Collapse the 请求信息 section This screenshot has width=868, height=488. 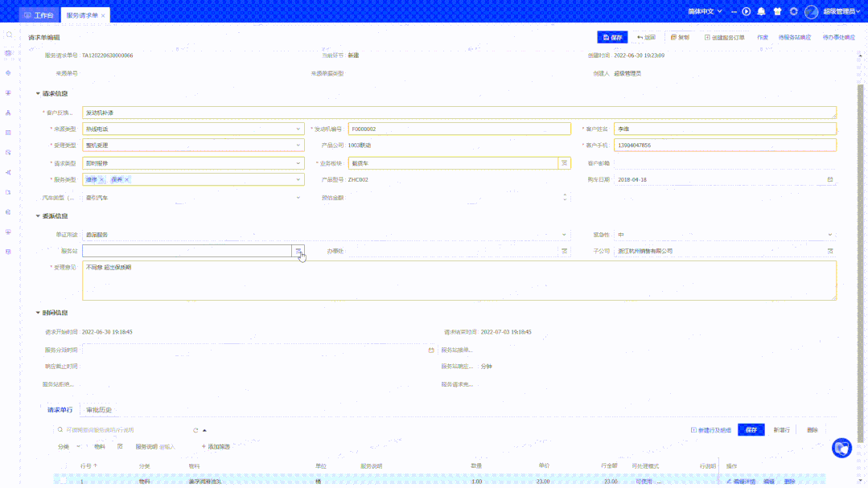click(38, 93)
